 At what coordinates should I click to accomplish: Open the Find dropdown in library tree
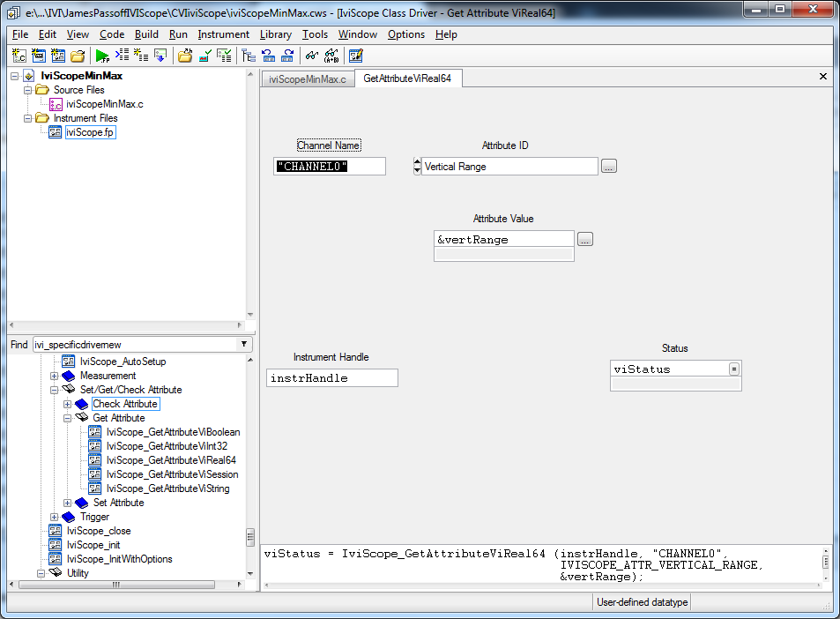point(245,345)
